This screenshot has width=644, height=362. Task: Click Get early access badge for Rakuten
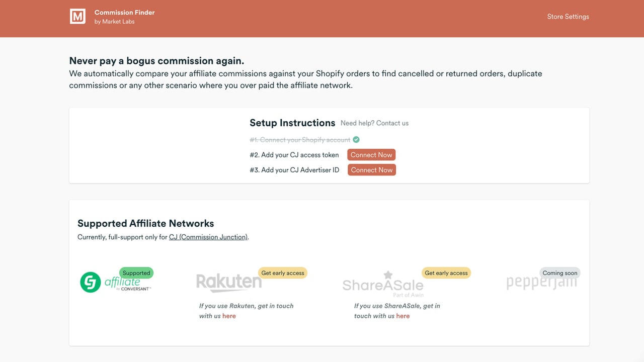[x=283, y=273]
